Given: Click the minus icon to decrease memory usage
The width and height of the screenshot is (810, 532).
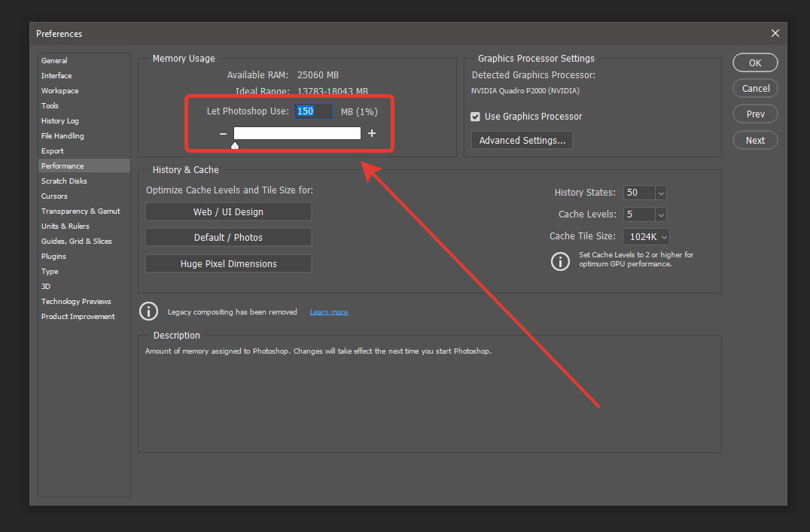Looking at the screenshot, I should pyautogui.click(x=223, y=133).
